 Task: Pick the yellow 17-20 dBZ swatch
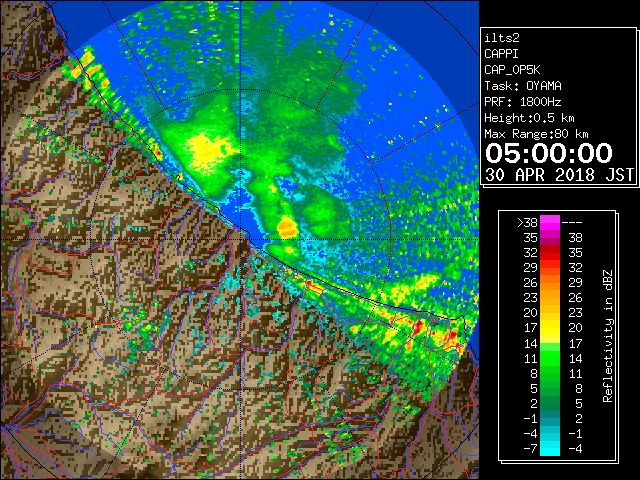550,328
